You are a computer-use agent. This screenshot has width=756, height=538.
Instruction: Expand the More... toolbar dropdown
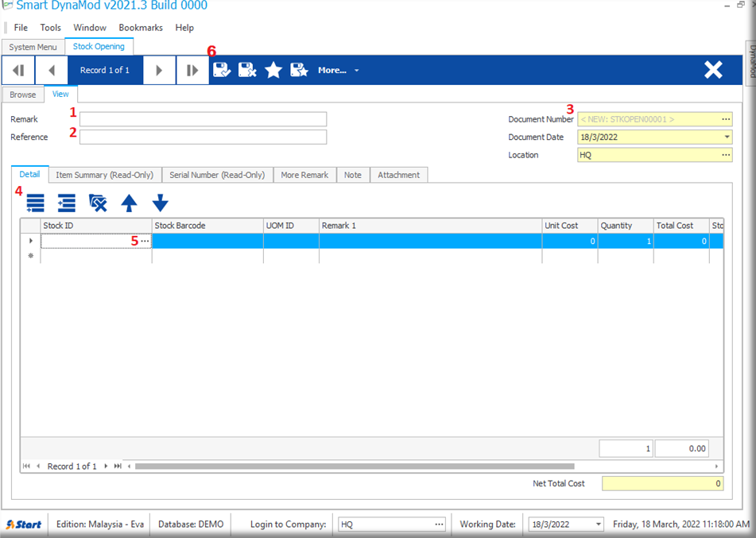pos(339,70)
